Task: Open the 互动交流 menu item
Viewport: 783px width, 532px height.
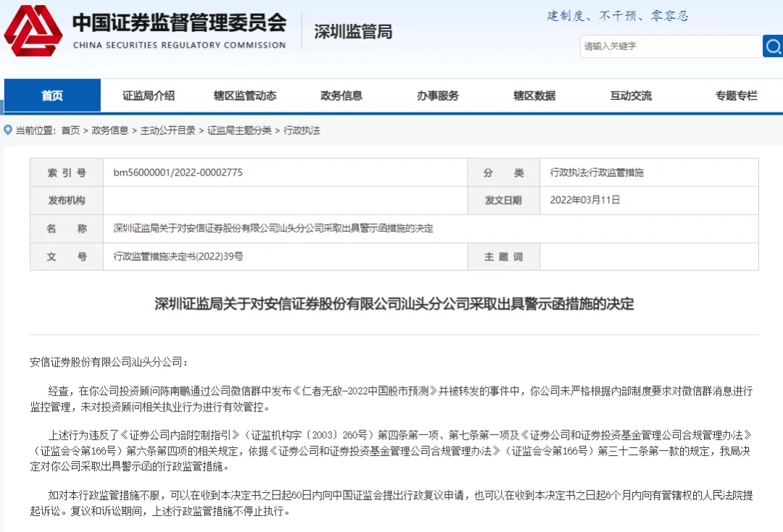Action: pyautogui.click(x=631, y=96)
